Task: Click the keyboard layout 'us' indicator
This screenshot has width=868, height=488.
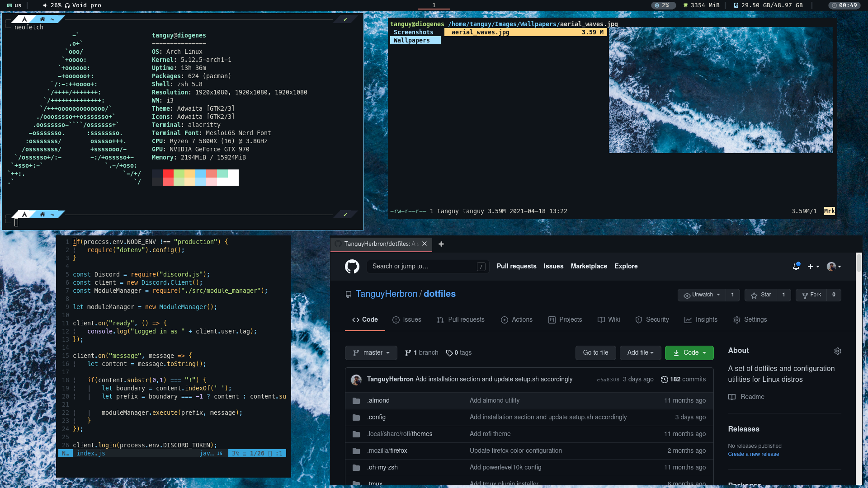Action: click(x=14, y=5)
